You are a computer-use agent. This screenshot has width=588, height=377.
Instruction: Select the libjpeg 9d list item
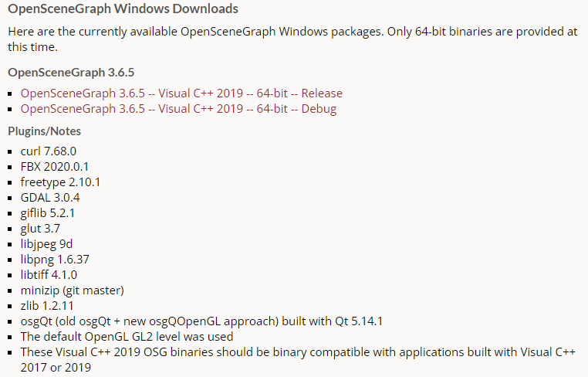coord(46,244)
